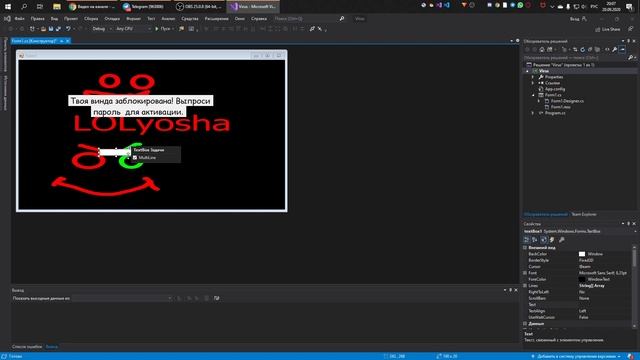The width and height of the screenshot is (640, 360).
Task: Collapse the Virus project node
Action: 528,71
